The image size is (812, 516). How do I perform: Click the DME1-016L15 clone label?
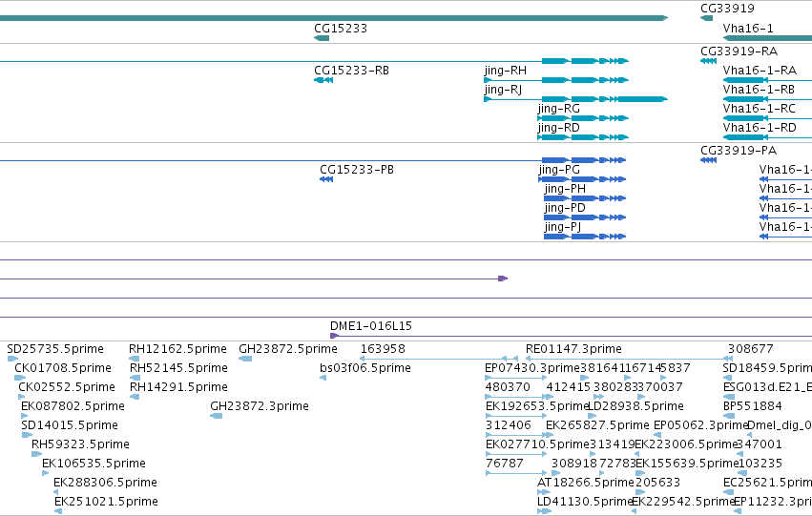pos(371,326)
